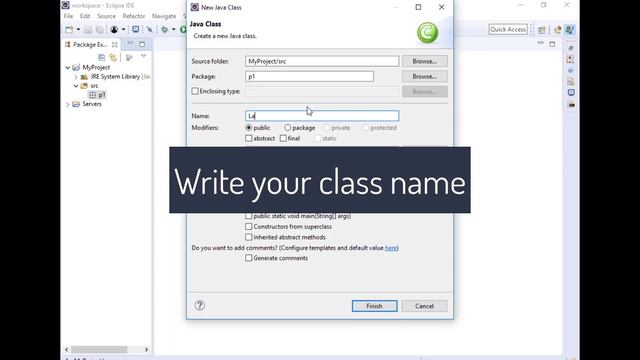
Task: Toggle Inherited abstract methods checkbox
Action: pyautogui.click(x=249, y=237)
